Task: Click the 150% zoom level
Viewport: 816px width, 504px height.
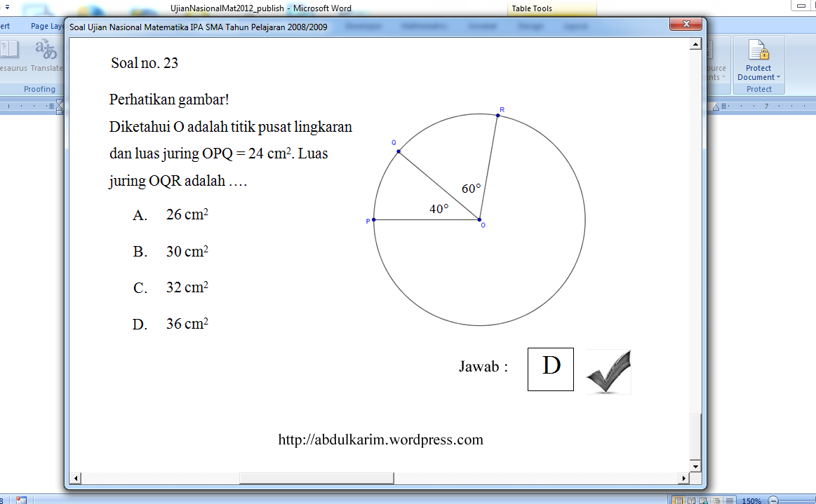Action: (751, 500)
